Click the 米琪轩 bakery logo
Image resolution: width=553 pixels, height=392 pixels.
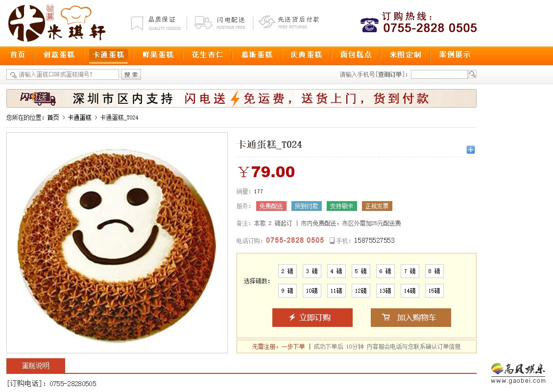[57, 23]
